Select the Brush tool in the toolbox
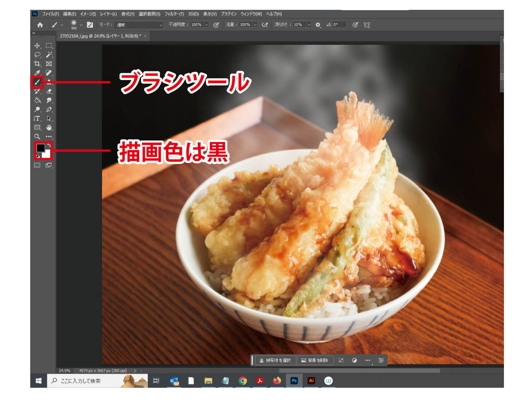Screen dimensions: 532x413 [37, 82]
